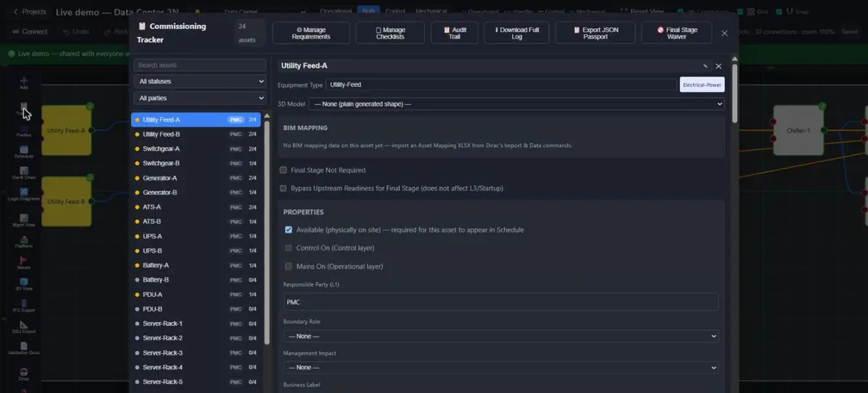Select Switchgear-A in the asset list

pos(196,148)
